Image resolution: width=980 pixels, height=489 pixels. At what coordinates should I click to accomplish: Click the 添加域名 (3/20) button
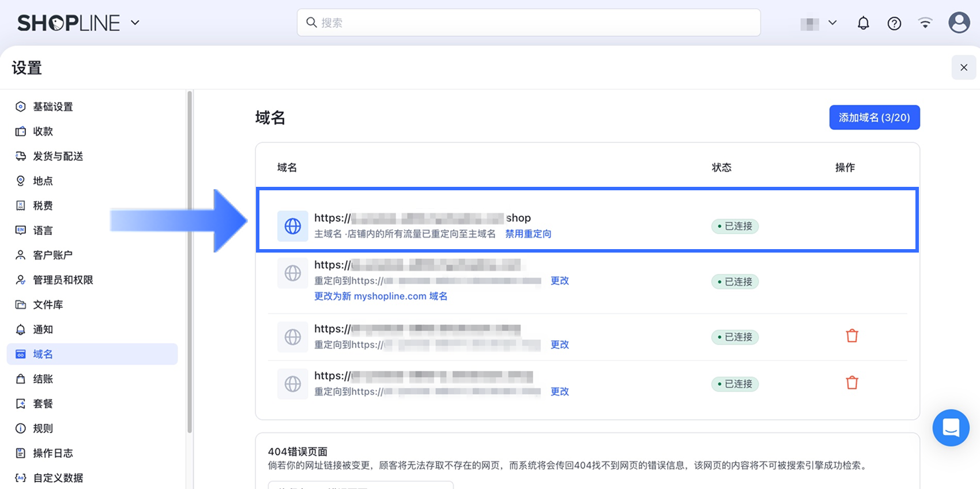[x=874, y=118]
